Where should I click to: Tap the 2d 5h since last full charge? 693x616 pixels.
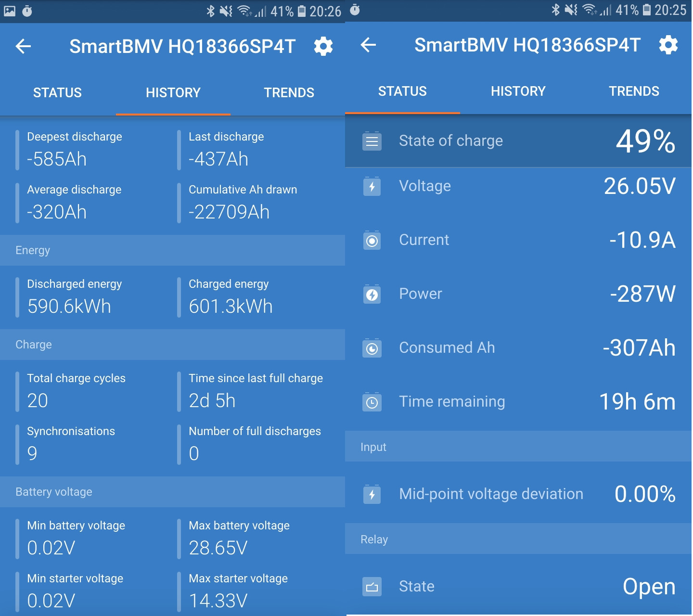[212, 401]
